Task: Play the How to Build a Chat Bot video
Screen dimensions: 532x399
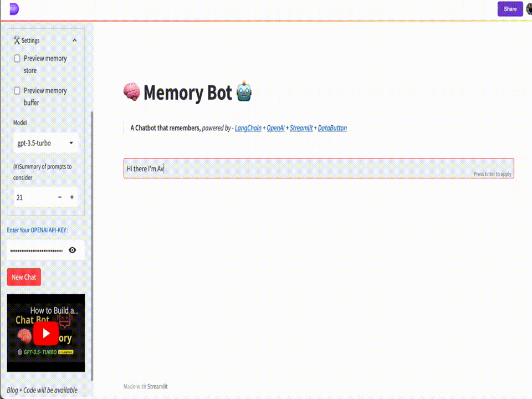Action: (46, 333)
